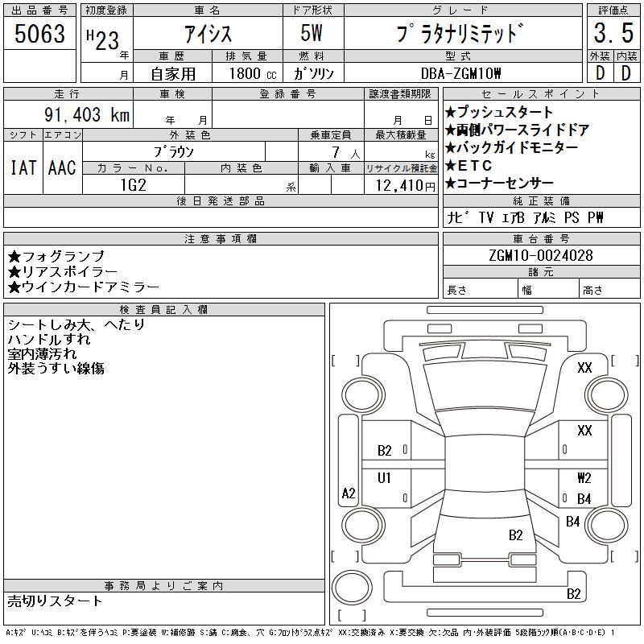Select the shift type IAT
Image resolution: width=644 pixels, height=644 pixels.
click(x=23, y=167)
